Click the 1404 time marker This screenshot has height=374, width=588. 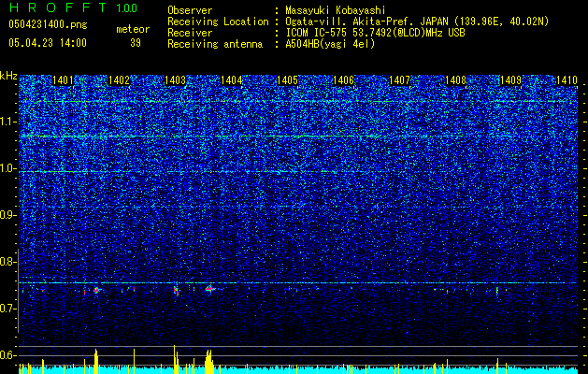pos(232,79)
